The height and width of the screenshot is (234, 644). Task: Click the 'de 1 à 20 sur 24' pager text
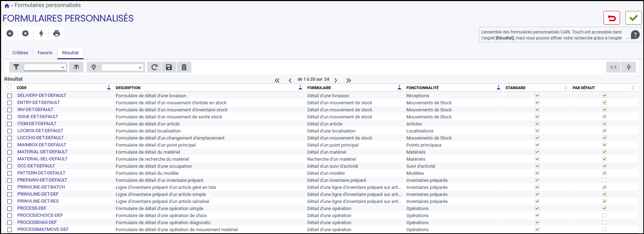click(x=313, y=79)
